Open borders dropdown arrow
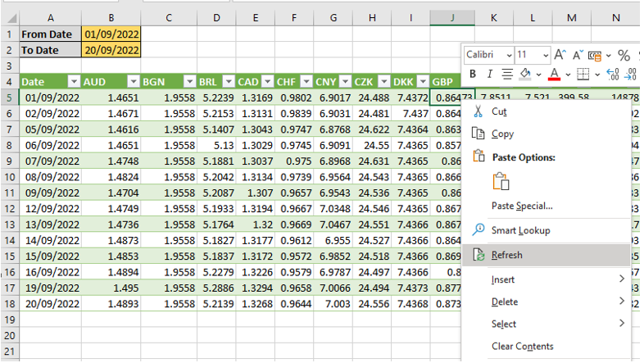Viewport: 644px width, 363px height. click(x=597, y=75)
